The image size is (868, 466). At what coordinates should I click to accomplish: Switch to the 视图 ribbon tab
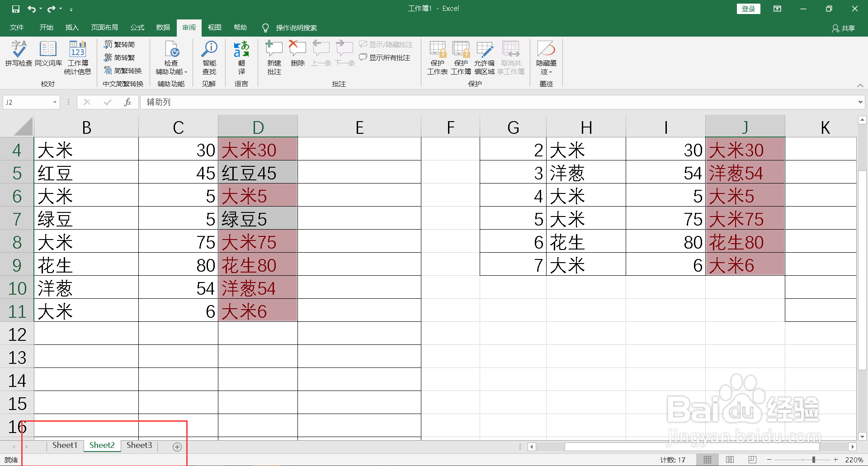[x=214, y=28]
